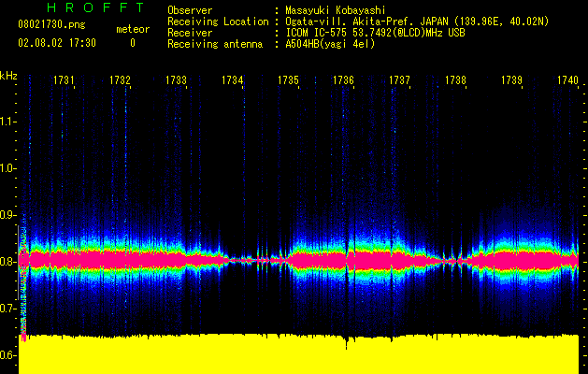The image size is (588, 374).
Task: Click the meteor count label
Action: 133,29
